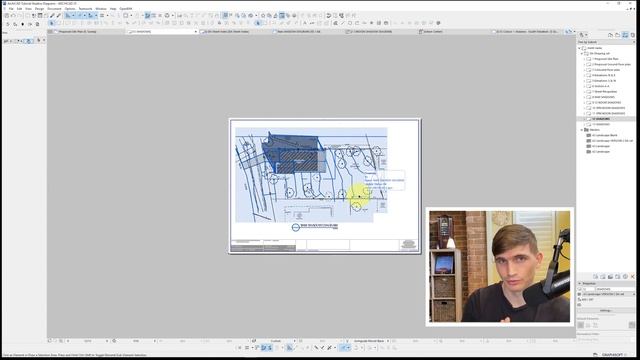The height and width of the screenshot is (360, 640).
Task: Click the shadow diagram drawing on sheet
Action: 311,175
